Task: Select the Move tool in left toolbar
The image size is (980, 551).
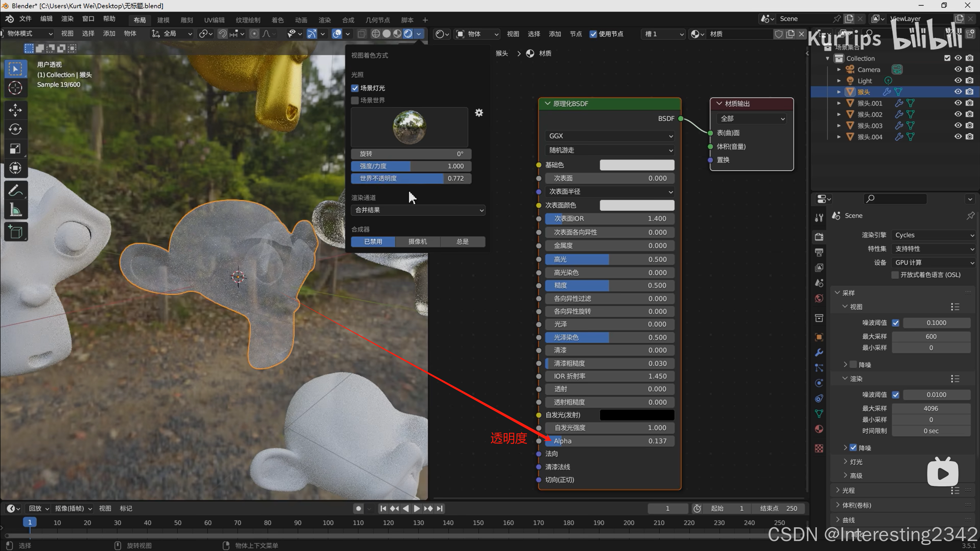Action: click(15, 110)
